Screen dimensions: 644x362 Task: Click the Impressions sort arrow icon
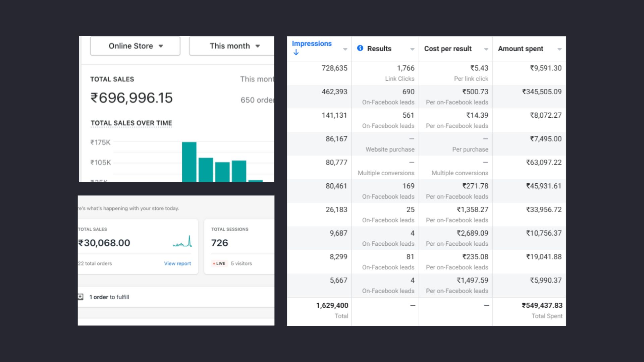(296, 52)
